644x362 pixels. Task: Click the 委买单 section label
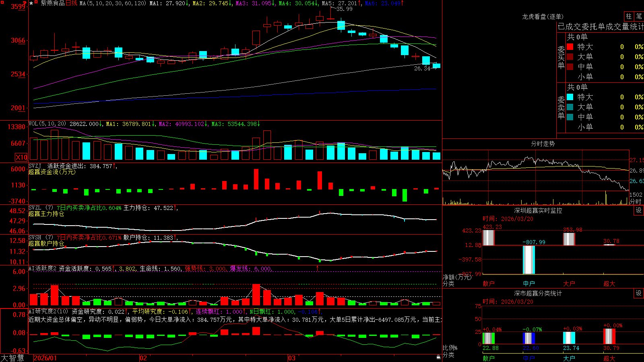(x=561, y=58)
